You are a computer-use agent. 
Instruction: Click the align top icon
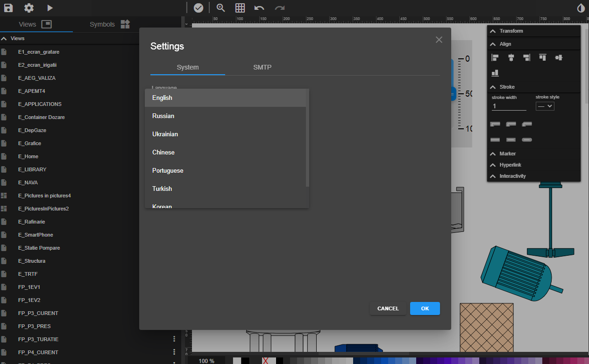[x=542, y=57]
